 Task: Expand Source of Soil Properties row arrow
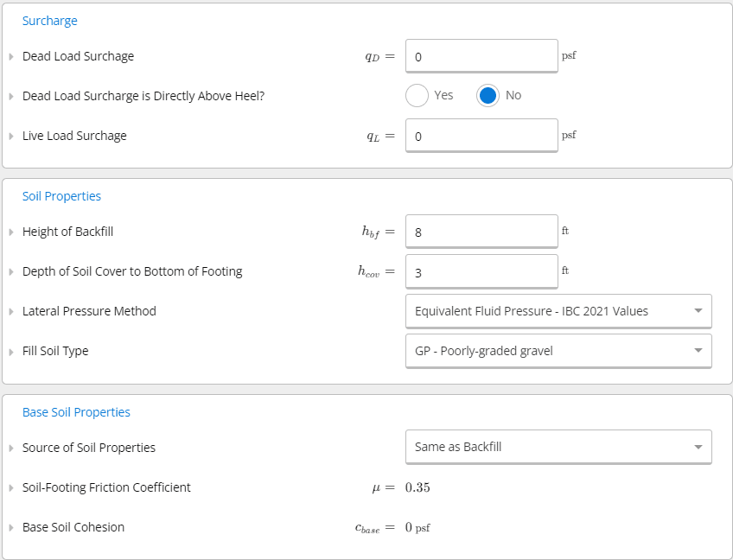click(11, 448)
